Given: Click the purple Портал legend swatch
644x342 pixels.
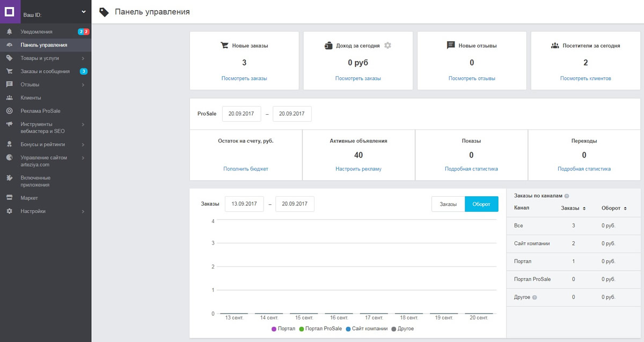Looking at the screenshot, I should (274, 329).
